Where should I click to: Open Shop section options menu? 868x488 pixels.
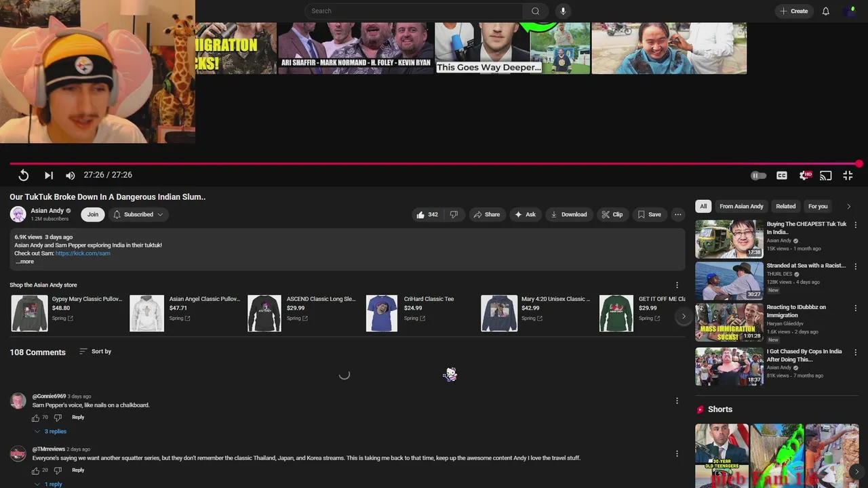click(x=677, y=285)
